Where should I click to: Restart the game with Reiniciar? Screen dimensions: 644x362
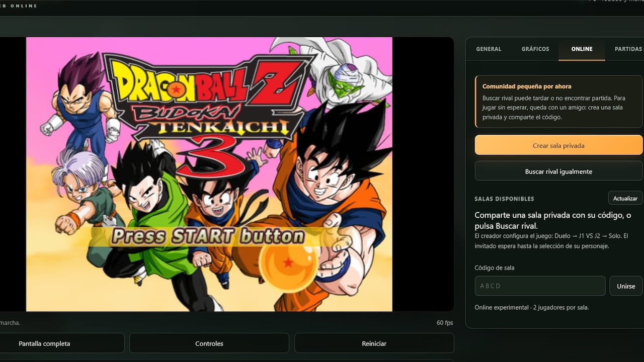[374, 343]
